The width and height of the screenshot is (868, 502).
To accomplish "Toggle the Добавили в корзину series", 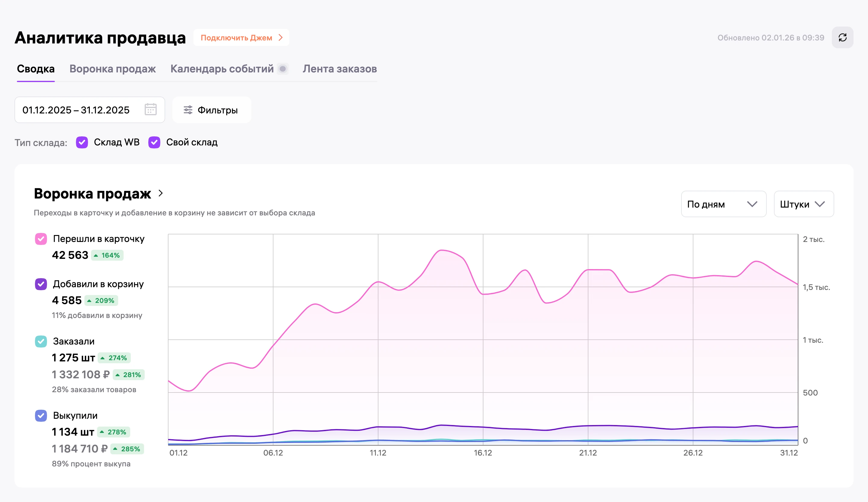I will click(x=41, y=284).
